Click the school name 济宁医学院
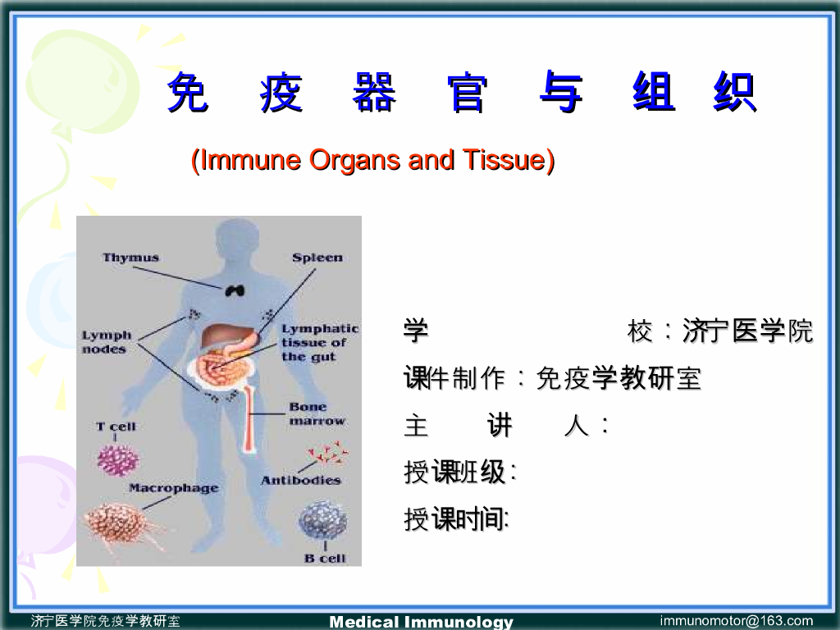840x630 pixels. (747, 331)
